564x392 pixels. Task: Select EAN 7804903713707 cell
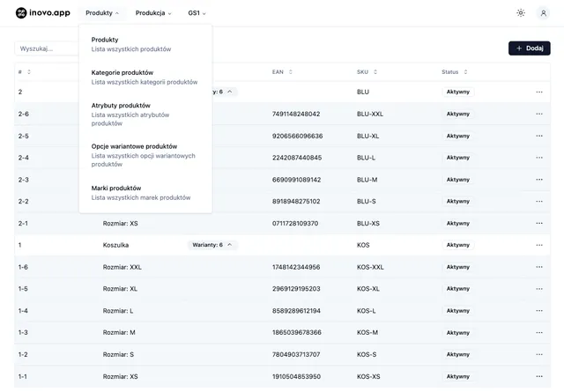(x=296, y=355)
